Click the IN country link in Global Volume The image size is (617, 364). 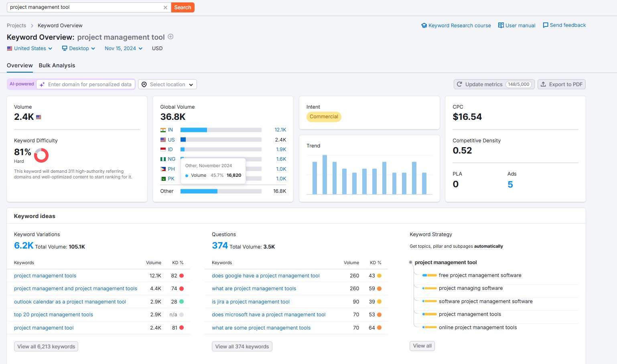click(170, 130)
